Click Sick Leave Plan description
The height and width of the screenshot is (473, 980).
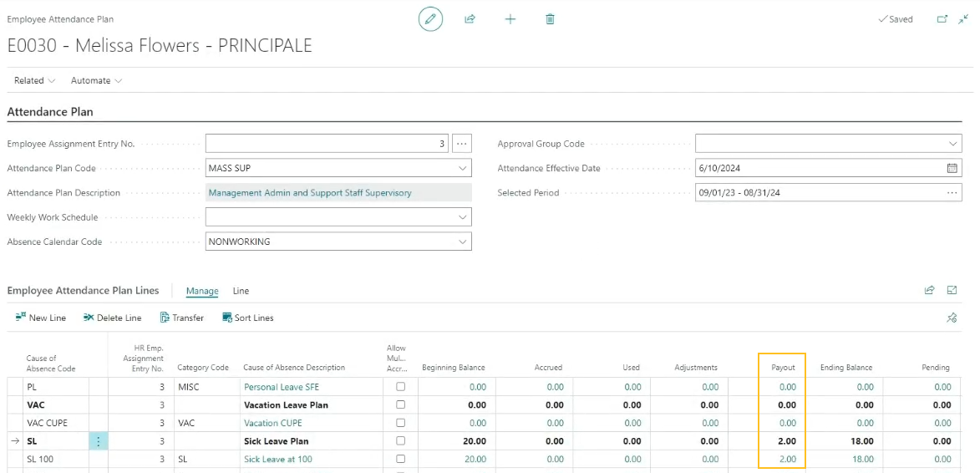pos(276,441)
